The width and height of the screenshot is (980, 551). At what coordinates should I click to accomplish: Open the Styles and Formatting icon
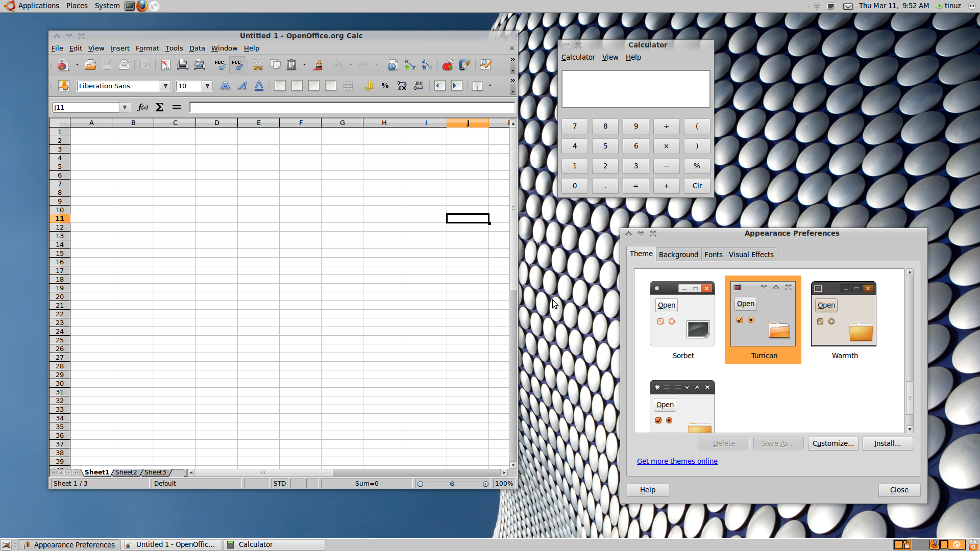pos(64,86)
